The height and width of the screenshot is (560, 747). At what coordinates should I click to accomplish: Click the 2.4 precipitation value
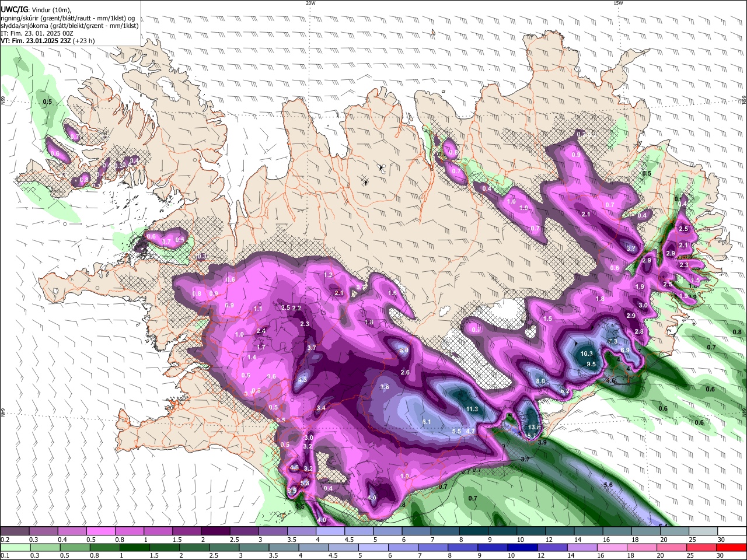(x=261, y=331)
